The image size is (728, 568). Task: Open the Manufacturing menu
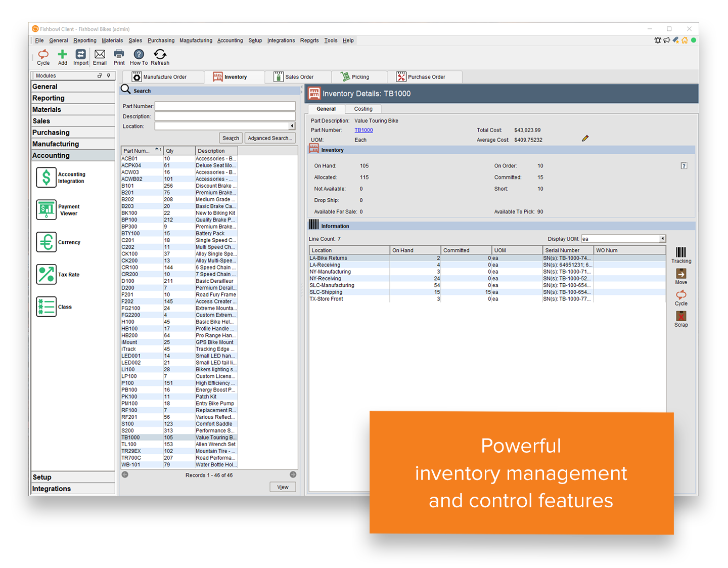(x=196, y=40)
